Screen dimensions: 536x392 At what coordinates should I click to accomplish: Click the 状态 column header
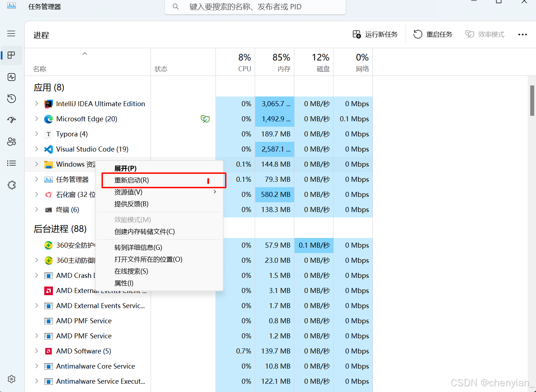(183, 62)
